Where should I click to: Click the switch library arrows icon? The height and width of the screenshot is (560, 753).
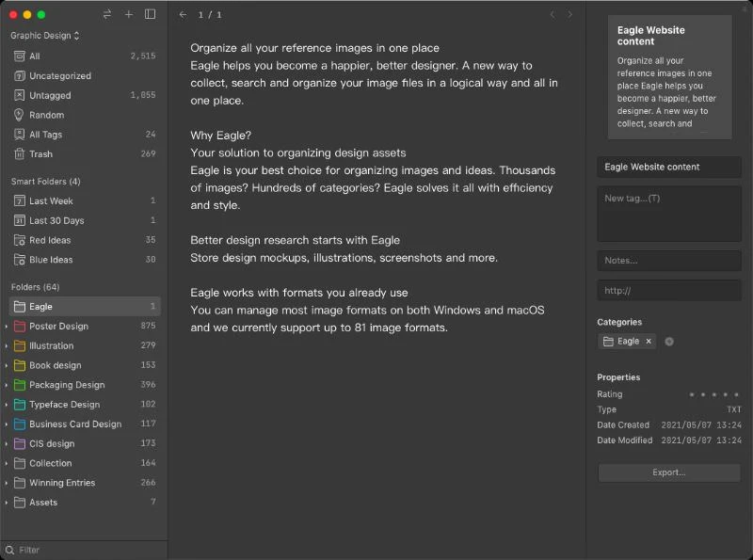107,14
